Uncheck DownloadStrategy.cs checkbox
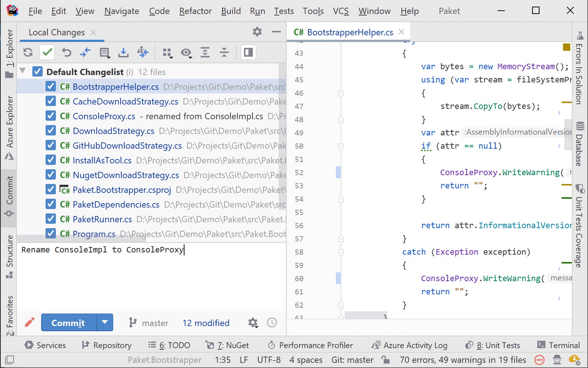The width and height of the screenshot is (588, 368). [51, 131]
